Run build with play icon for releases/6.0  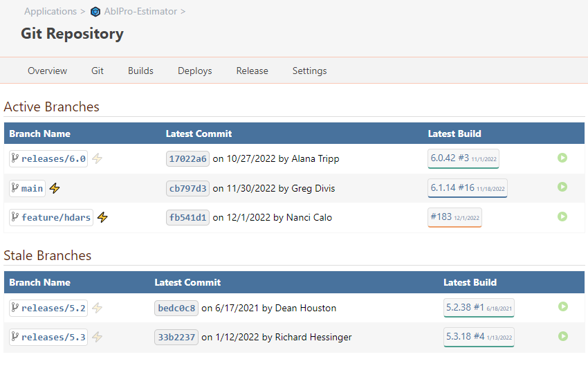point(562,158)
